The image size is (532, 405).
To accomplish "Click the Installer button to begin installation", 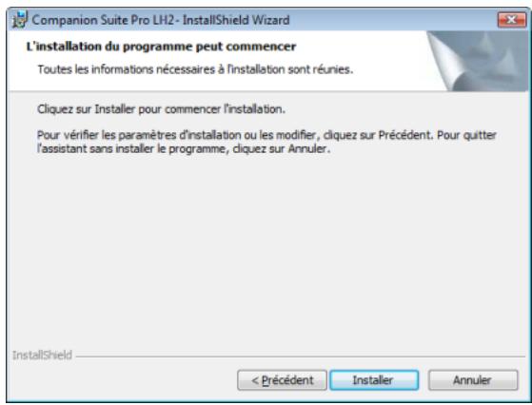I will (x=374, y=380).
